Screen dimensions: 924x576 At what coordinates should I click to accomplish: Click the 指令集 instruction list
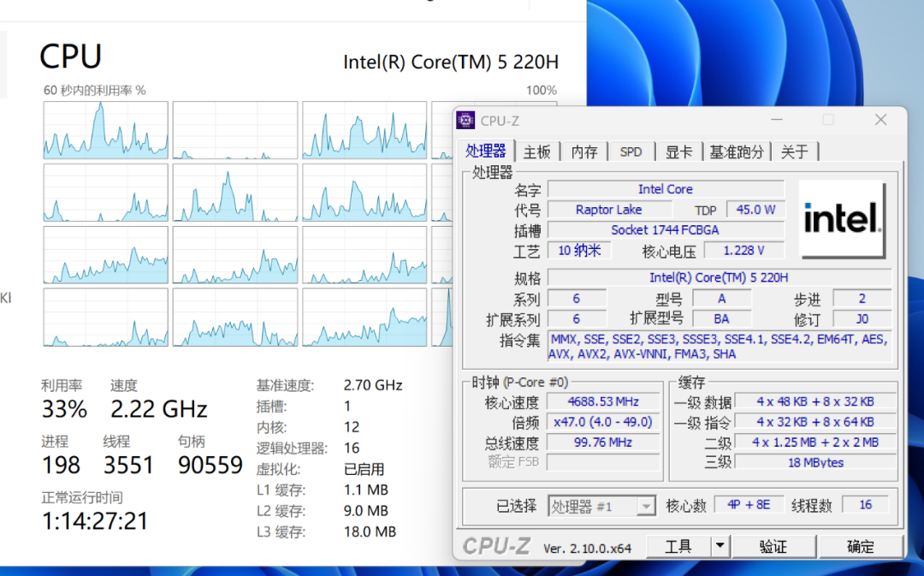pos(719,347)
